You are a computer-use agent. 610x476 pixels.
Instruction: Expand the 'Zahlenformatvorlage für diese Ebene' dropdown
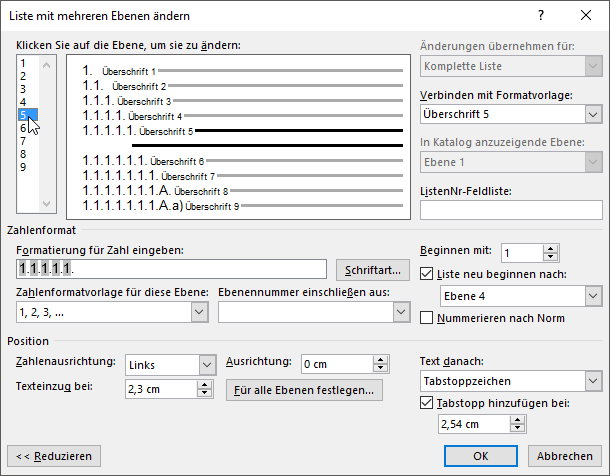pyautogui.click(x=197, y=313)
